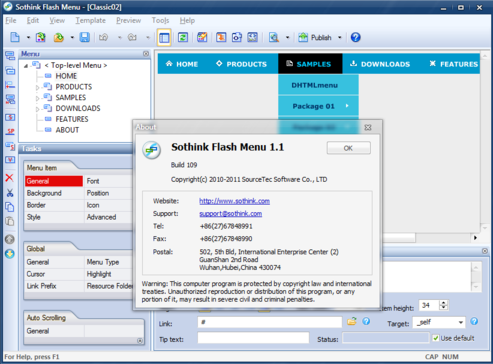
Task: Expand the PRODUCTS tree node
Action: click(37, 87)
